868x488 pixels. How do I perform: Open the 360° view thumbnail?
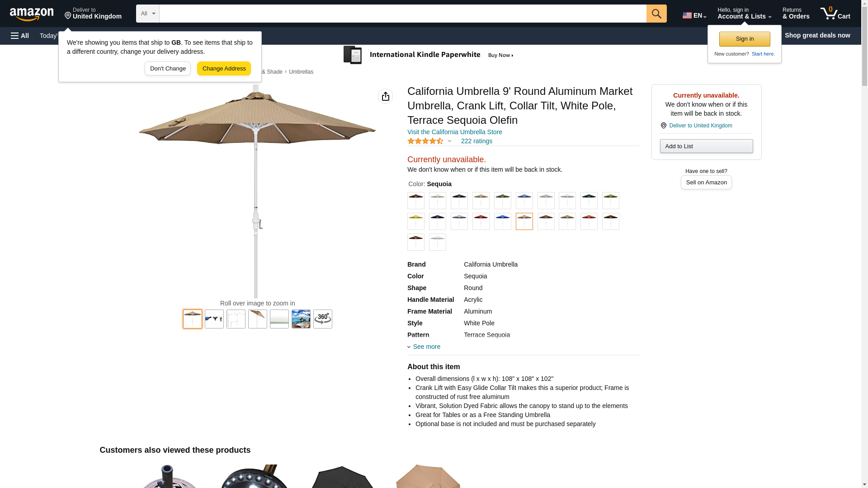(323, 319)
